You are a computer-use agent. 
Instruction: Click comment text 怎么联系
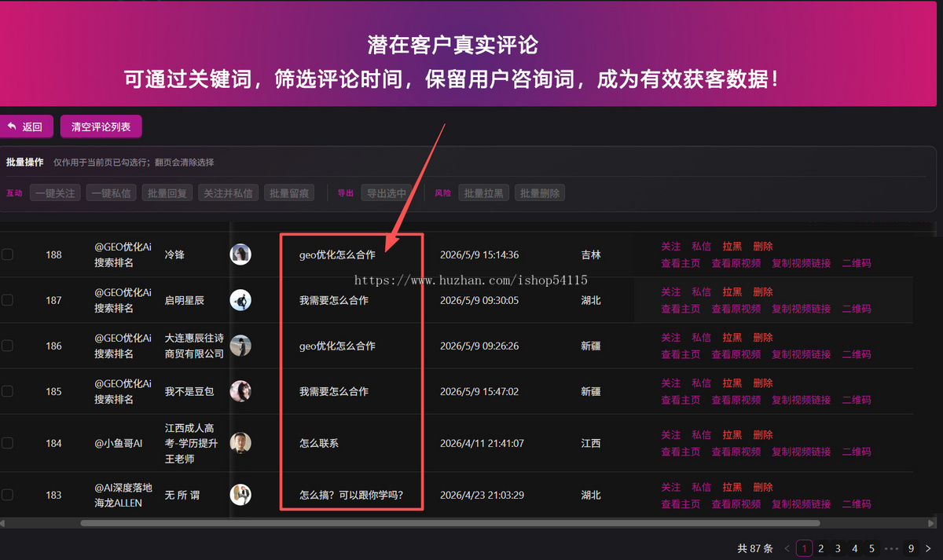click(x=319, y=443)
